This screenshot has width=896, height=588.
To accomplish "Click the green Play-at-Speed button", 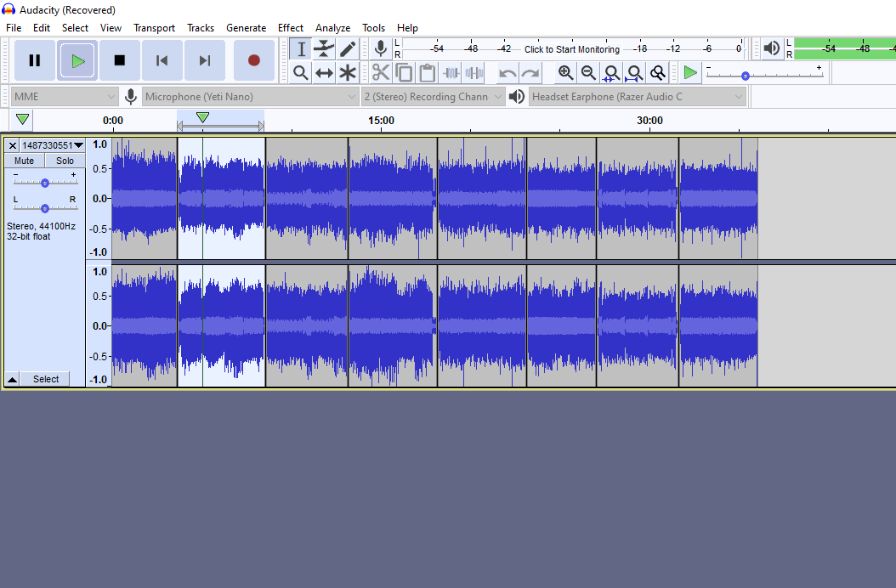I will coord(690,72).
